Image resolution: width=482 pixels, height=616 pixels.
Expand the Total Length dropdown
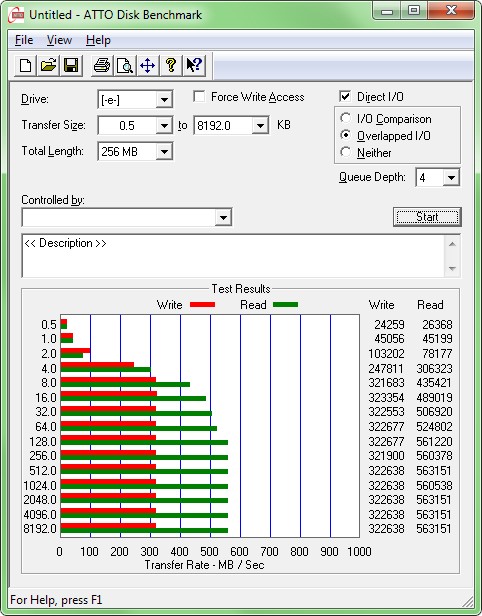tap(164, 152)
